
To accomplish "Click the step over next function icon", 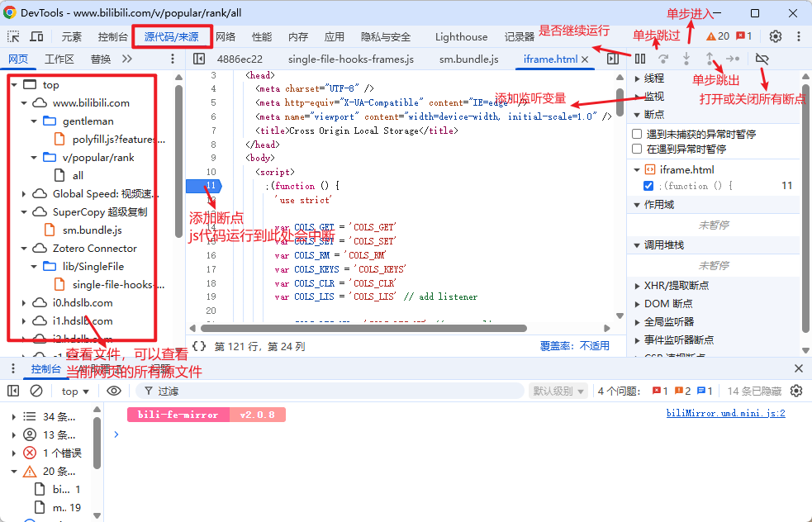I will [663, 59].
